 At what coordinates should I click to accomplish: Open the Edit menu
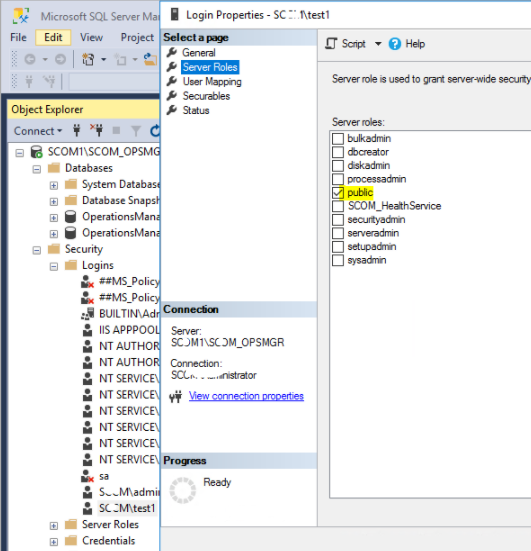coord(53,37)
